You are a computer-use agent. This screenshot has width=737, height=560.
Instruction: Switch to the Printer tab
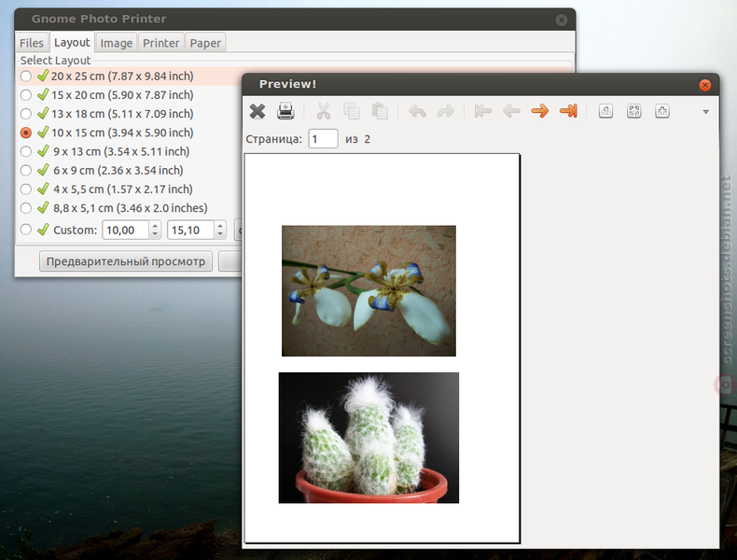point(160,43)
